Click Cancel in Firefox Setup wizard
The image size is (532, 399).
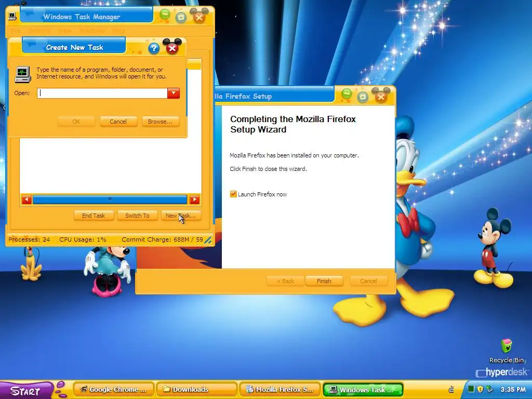pos(368,281)
